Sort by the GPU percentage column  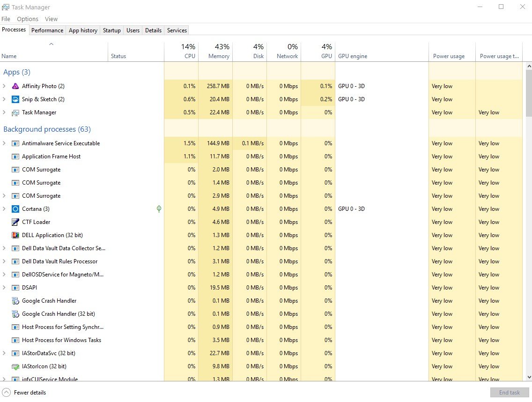click(x=318, y=52)
